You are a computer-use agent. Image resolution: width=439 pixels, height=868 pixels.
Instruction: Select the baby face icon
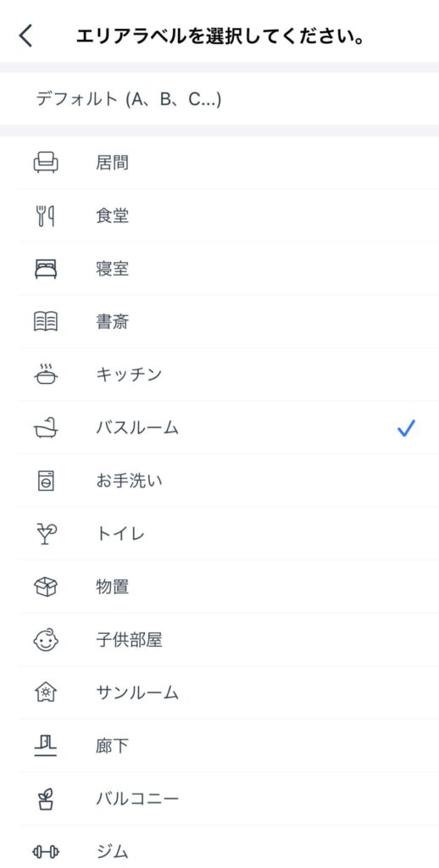coord(46,640)
